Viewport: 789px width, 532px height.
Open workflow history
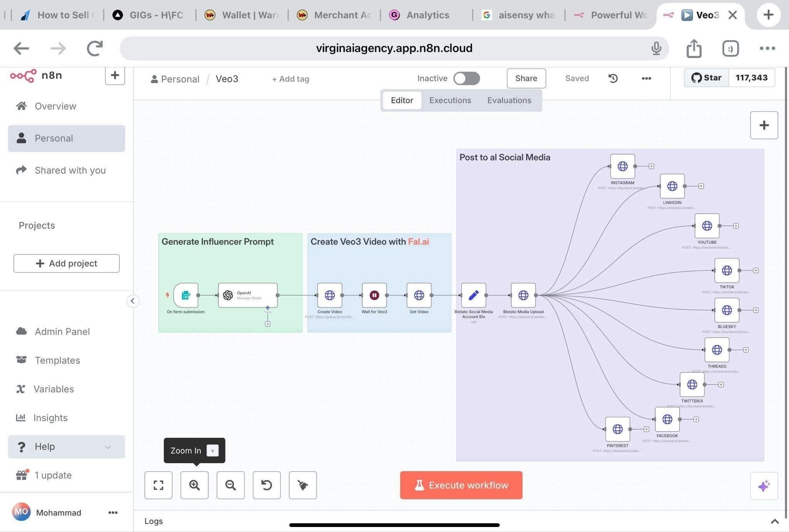click(x=613, y=79)
